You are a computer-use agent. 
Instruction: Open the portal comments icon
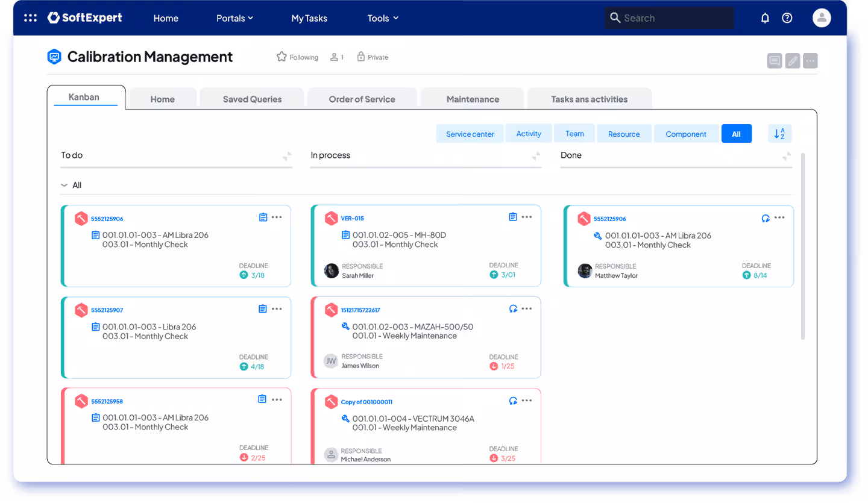tap(775, 60)
